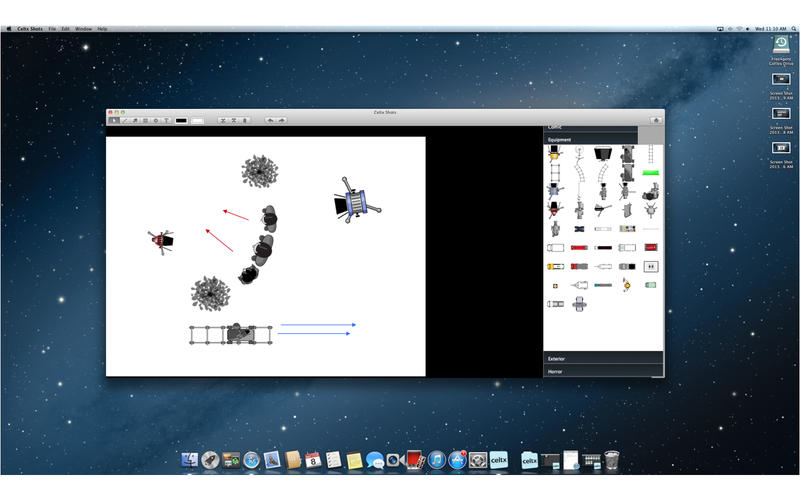Select the pointer selection tool

[x=114, y=120]
